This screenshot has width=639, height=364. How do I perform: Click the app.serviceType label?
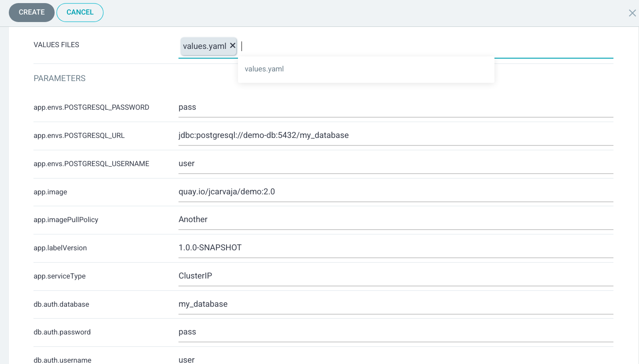point(59,276)
